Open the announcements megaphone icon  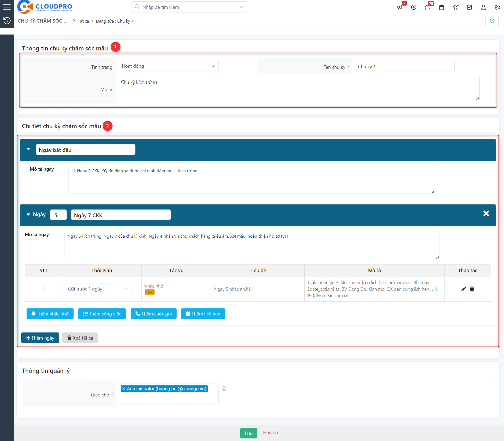click(400, 7)
